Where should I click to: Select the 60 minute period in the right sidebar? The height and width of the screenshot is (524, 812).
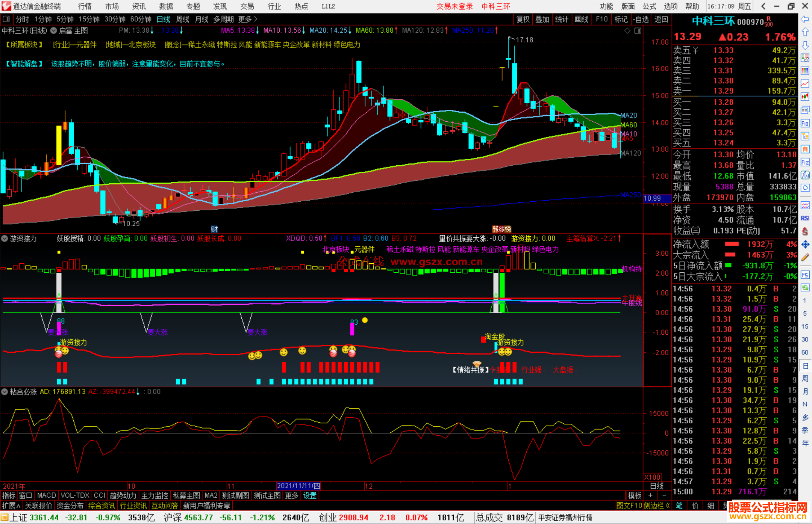[x=805, y=352]
